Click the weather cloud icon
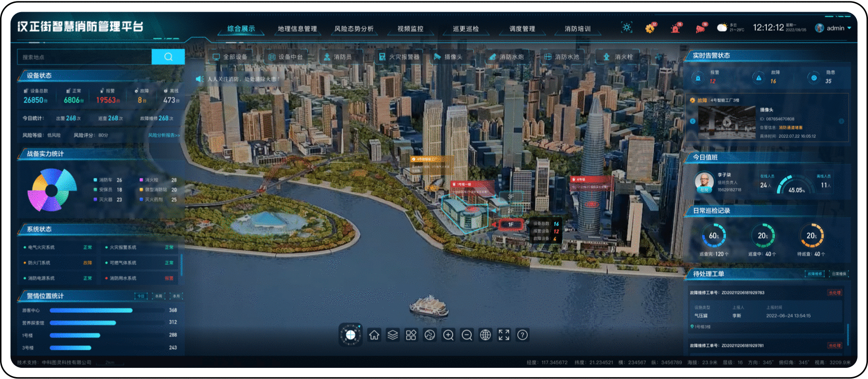This screenshot has height=379, width=868. click(x=722, y=28)
